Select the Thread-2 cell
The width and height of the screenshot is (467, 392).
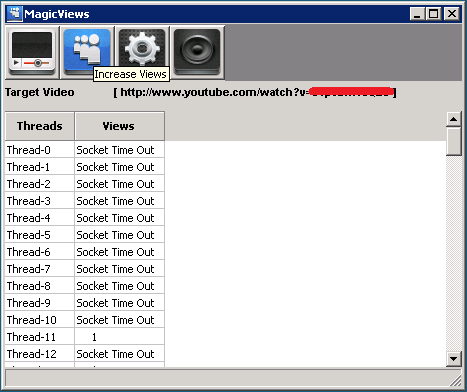[40, 184]
